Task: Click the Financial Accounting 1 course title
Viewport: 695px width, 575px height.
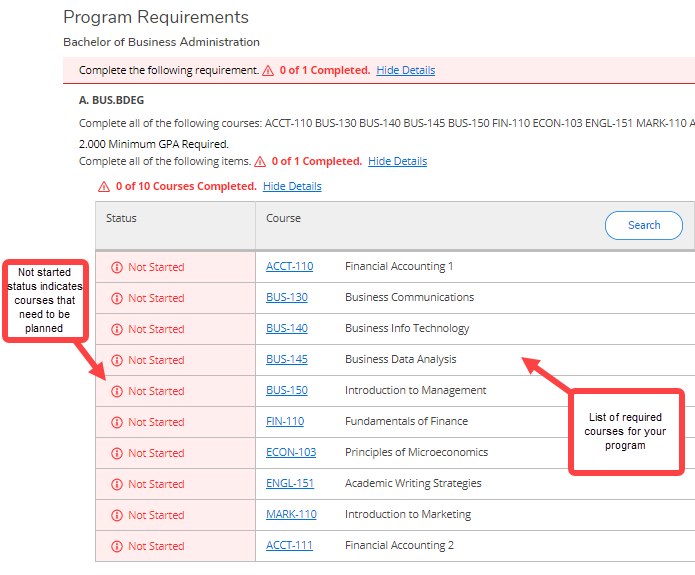Action: pyautogui.click(x=399, y=266)
